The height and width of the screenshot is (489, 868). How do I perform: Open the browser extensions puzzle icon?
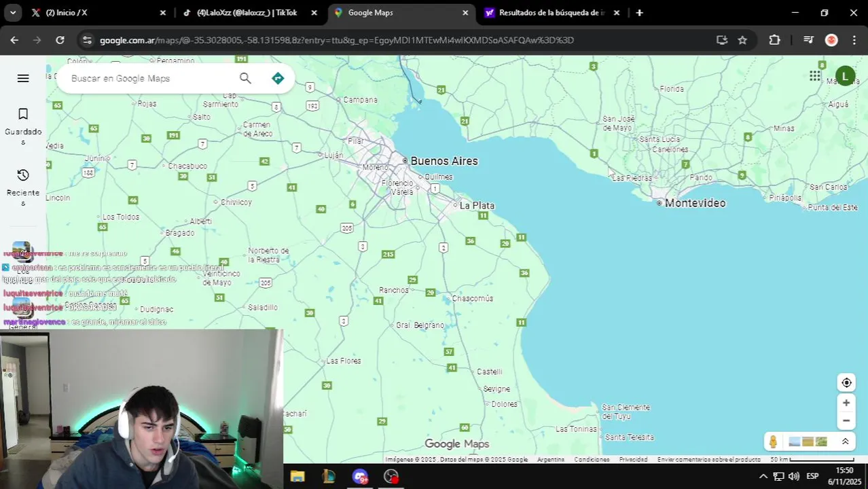774,40
